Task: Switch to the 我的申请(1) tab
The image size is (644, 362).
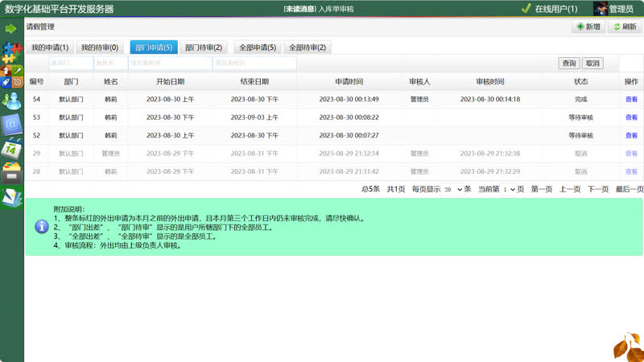Action: pyautogui.click(x=50, y=47)
